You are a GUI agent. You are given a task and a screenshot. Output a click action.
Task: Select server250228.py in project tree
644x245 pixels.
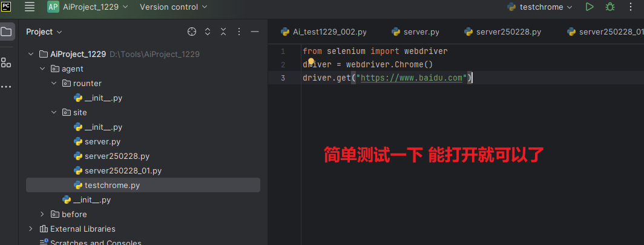tap(143, 156)
